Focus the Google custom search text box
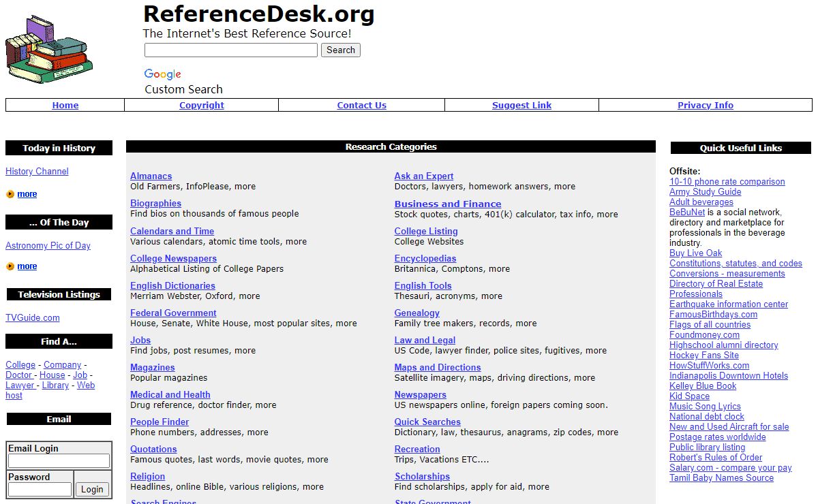This screenshot has width=818, height=504. 231,50
